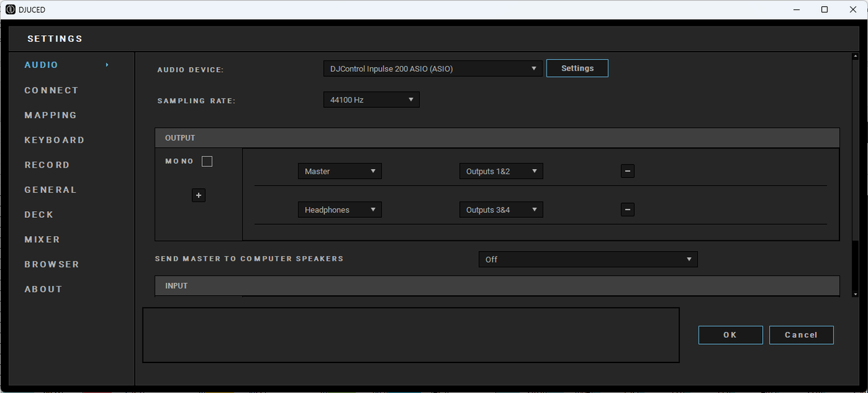
Task: Open the Headphones channel dropdown
Action: 340,210
